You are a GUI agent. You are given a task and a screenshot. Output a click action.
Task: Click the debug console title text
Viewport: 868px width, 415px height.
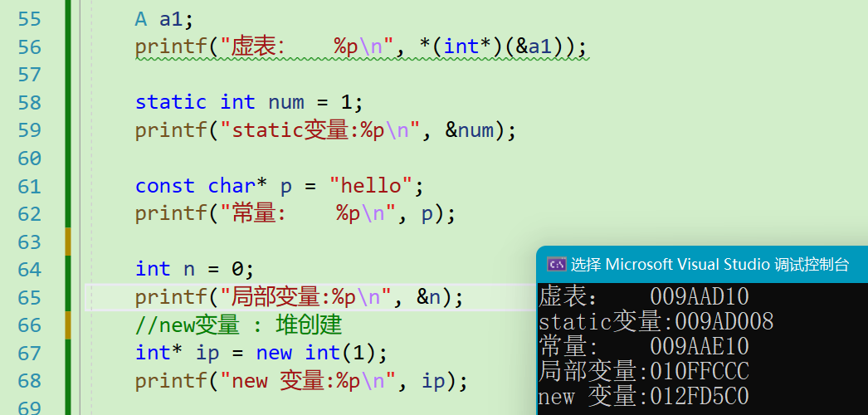(x=710, y=265)
